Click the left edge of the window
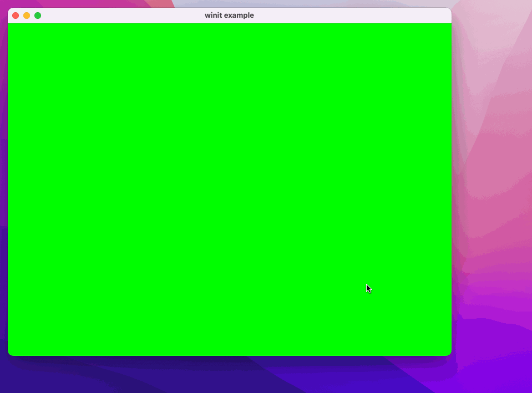532x393 pixels. pyautogui.click(x=8, y=188)
